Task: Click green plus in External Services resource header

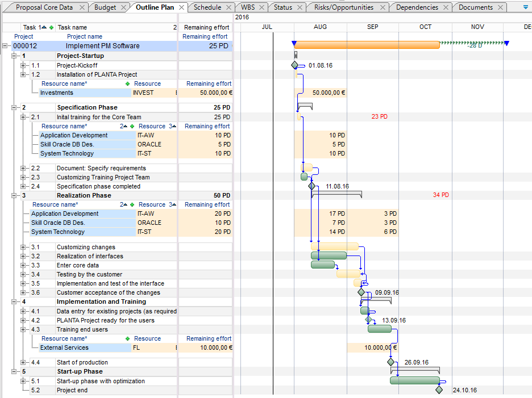Action: [x=127, y=338]
